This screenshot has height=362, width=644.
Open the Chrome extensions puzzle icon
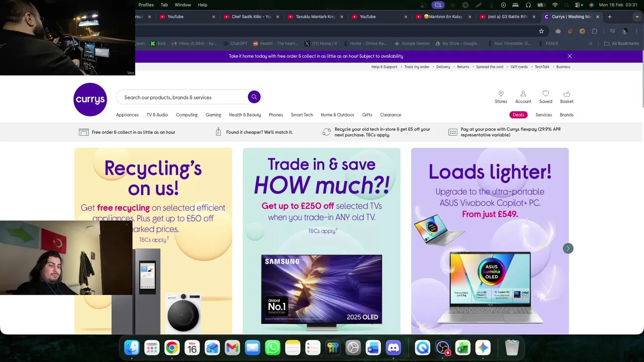(594, 31)
